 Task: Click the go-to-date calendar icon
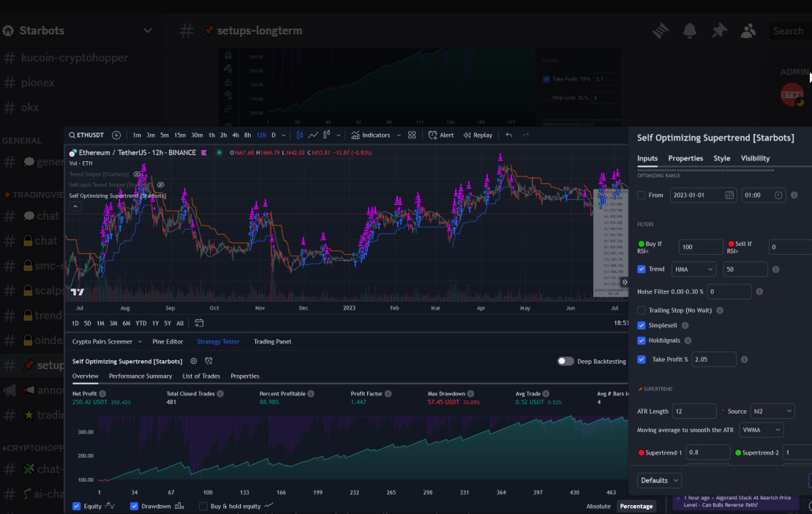click(199, 323)
